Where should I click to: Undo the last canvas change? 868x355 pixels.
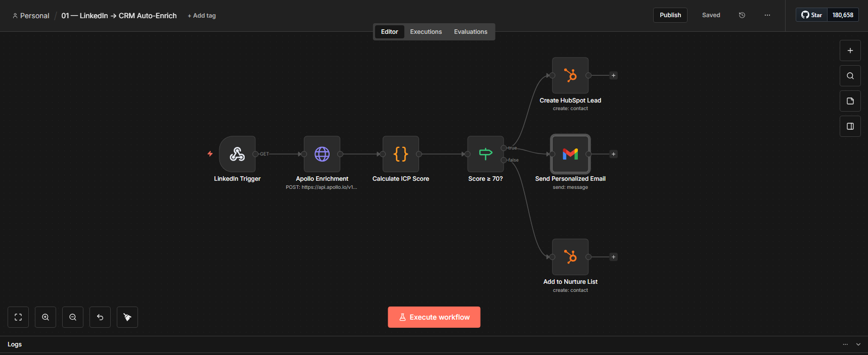point(100,317)
